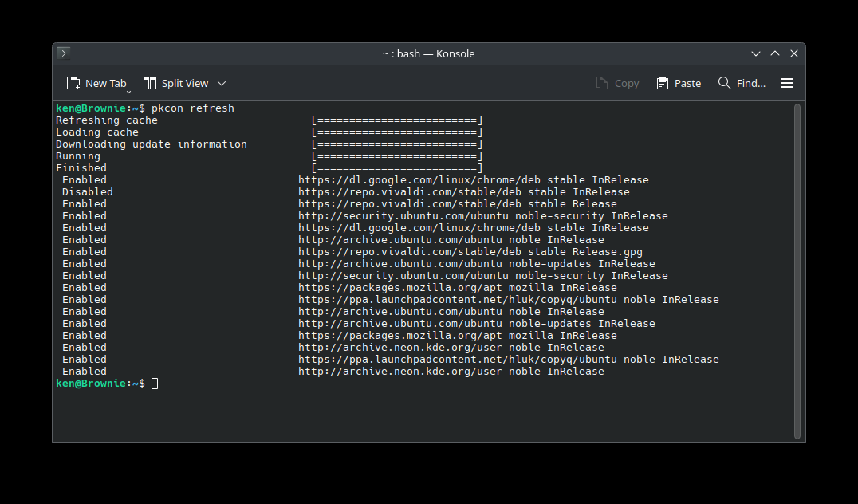Click the 'pkcon refresh' command text
Image resolution: width=858 pixels, height=504 pixels.
(x=193, y=108)
